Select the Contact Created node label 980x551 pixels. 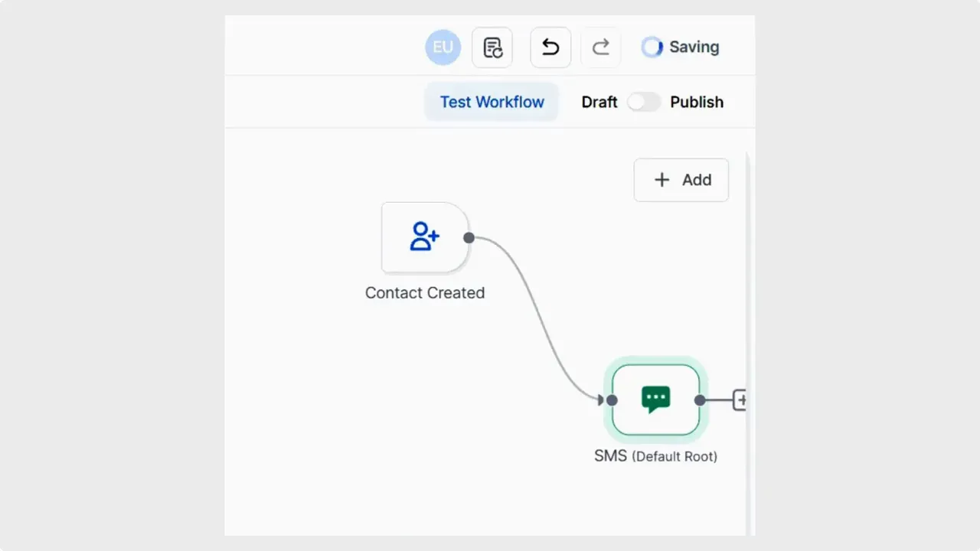[x=425, y=292]
